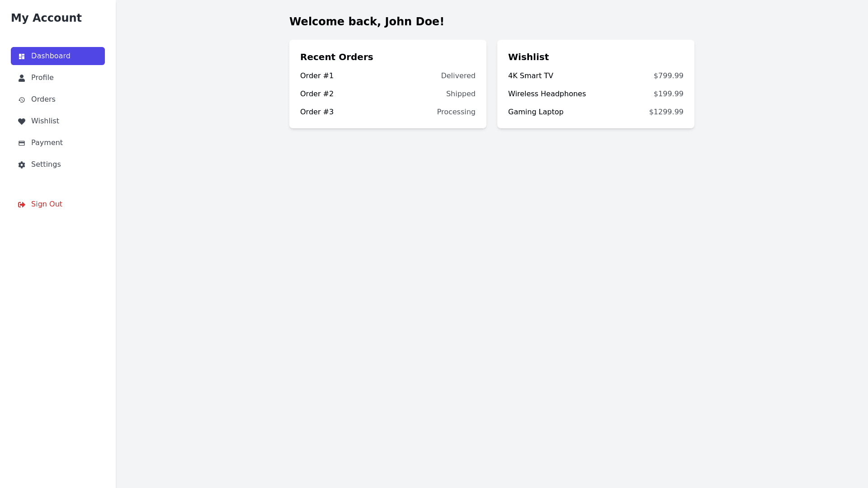The image size is (868, 488).
Task: Click the red Sign Out arrow icon
Action: [x=22, y=205]
